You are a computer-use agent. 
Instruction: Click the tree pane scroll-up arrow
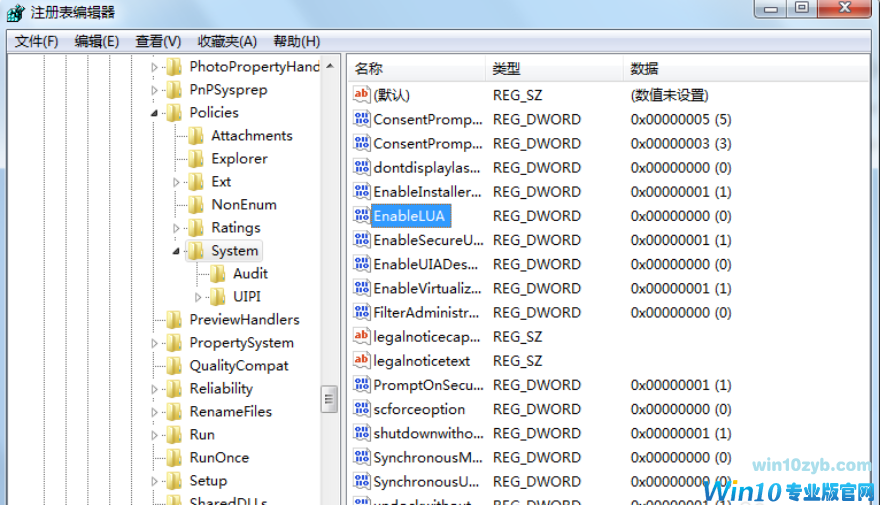point(330,66)
